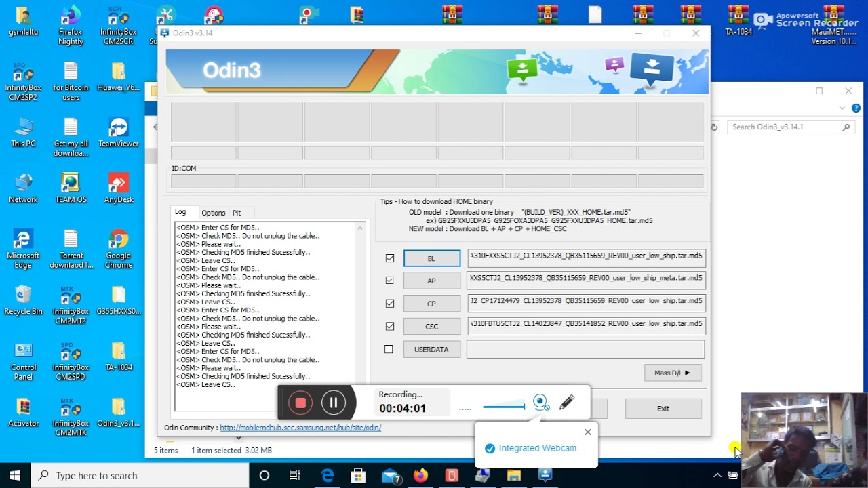Screen dimensions: 868x488
Task: Show hidden system tray icons
Action: tap(717, 476)
